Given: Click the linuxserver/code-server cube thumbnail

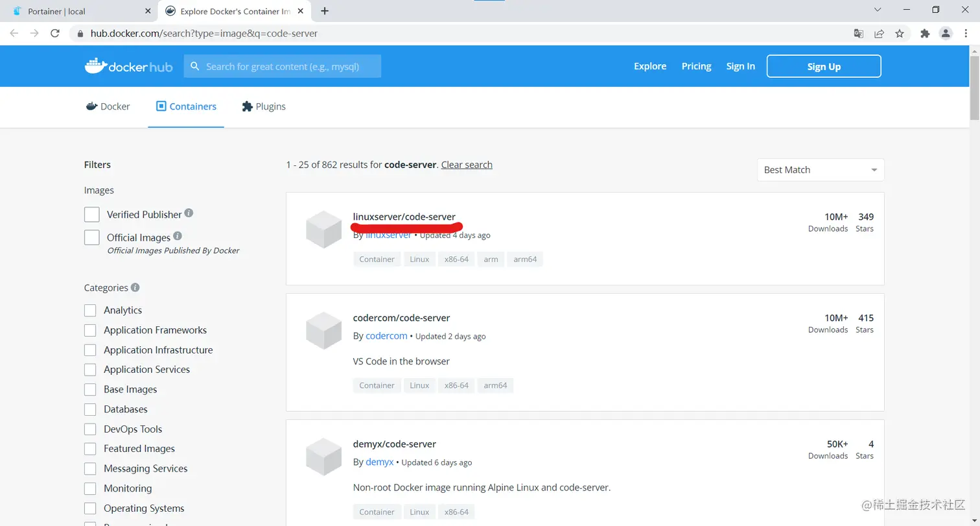Looking at the screenshot, I should tap(323, 230).
